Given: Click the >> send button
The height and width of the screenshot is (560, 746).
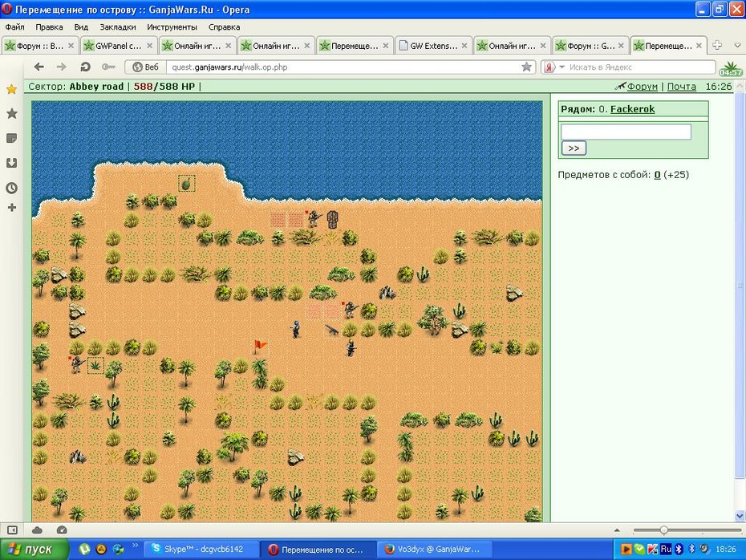Looking at the screenshot, I should [x=574, y=148].
